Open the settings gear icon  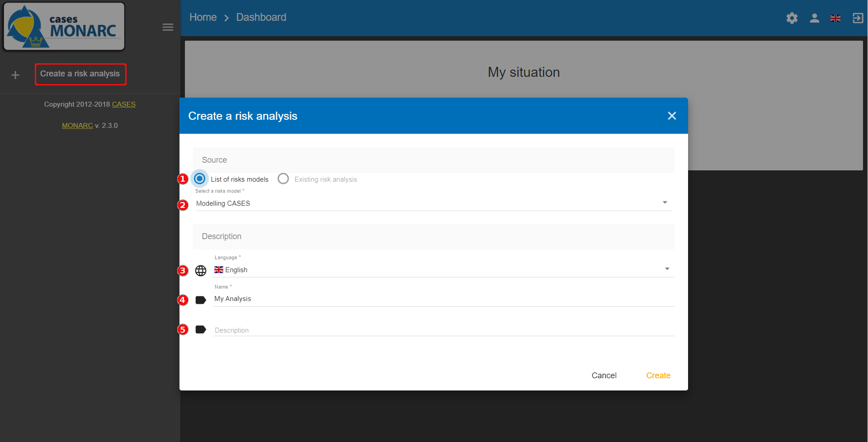pyautogui.click(x=792, y=18)
